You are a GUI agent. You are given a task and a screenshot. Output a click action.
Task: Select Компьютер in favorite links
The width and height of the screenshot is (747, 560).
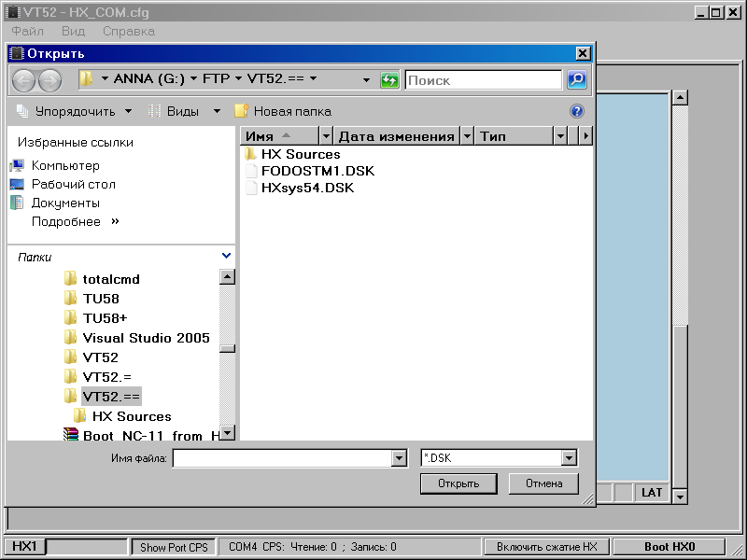click(x=64, y=165)
